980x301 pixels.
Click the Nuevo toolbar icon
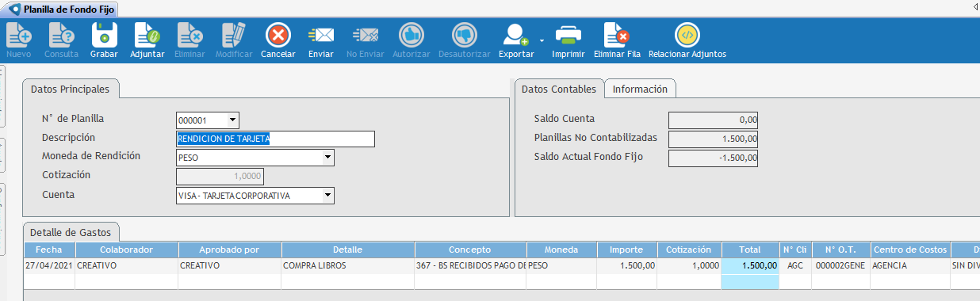[18, 36]
